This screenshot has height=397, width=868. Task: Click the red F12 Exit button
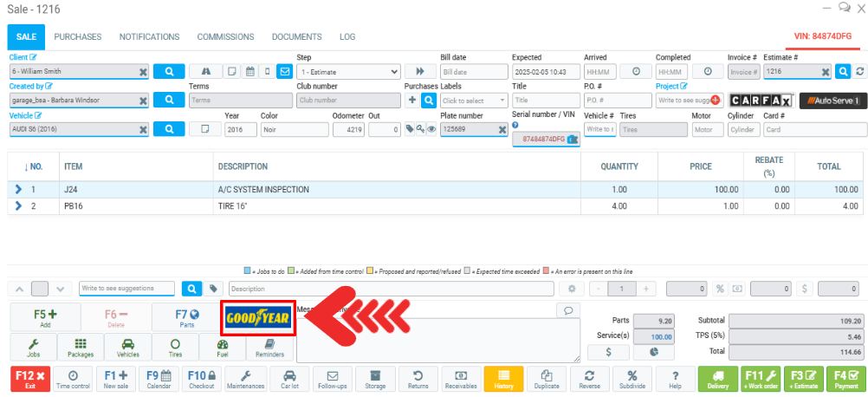click(x=29, y=380)
